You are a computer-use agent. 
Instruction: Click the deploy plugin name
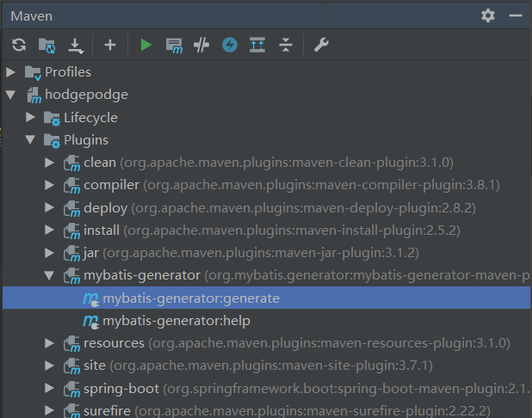point(106,208)
